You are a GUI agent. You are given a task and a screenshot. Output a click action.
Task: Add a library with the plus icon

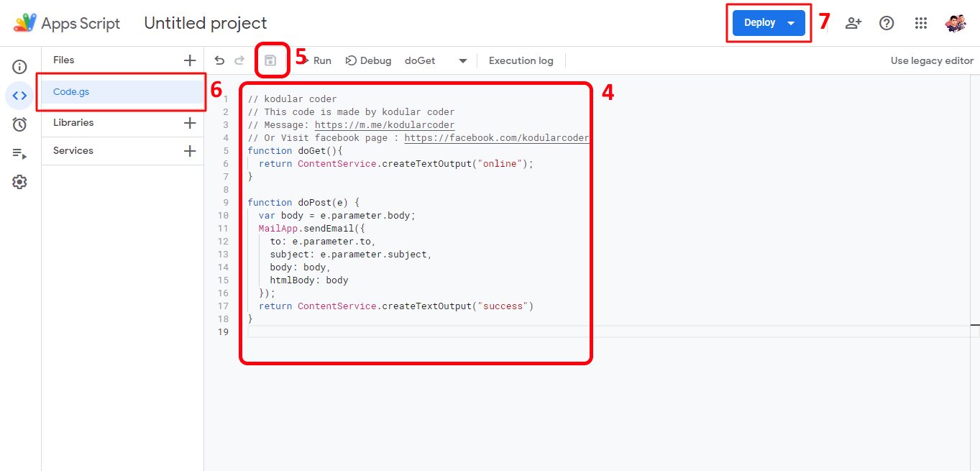[x=190, y=123]
